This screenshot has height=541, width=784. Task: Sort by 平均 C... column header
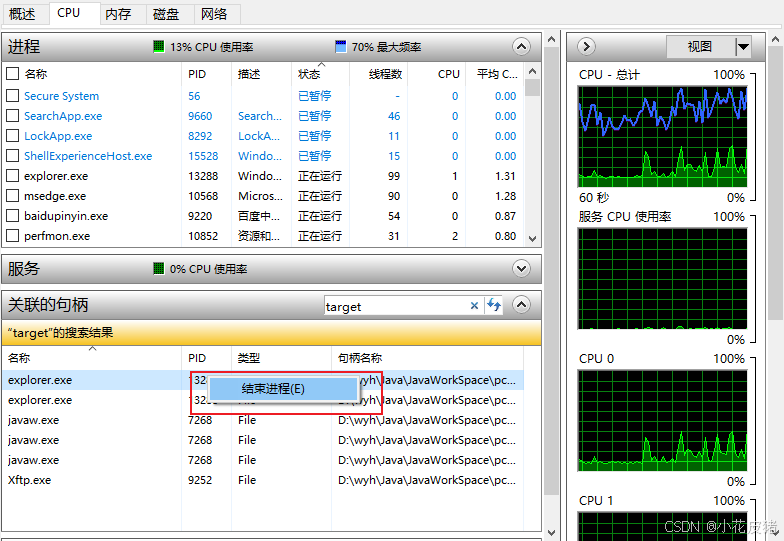[497, 74]
